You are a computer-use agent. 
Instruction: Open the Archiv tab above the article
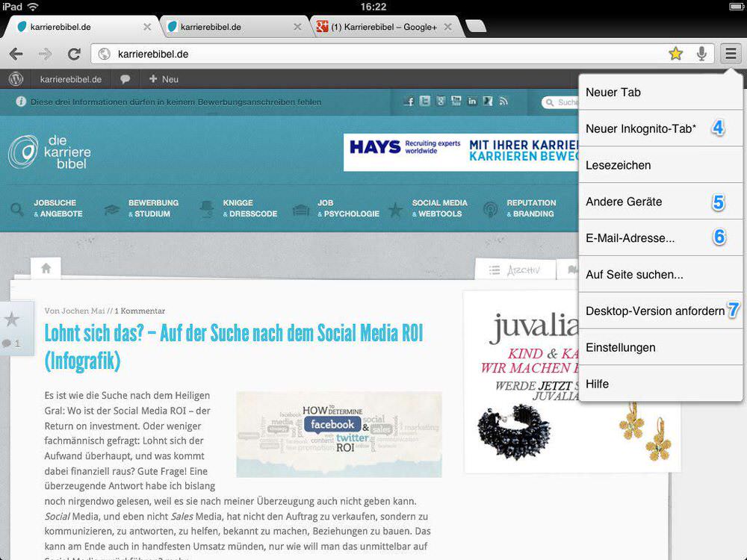click(515, 270)
